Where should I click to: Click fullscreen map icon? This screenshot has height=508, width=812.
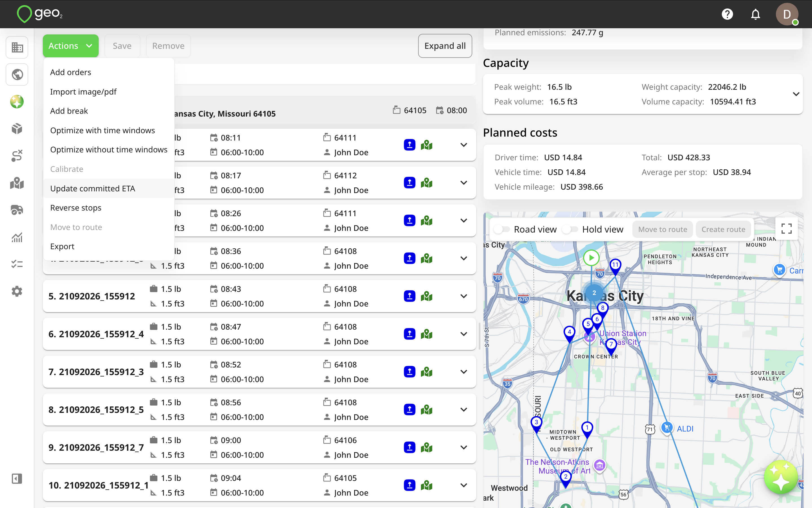(x=787, y=229)
